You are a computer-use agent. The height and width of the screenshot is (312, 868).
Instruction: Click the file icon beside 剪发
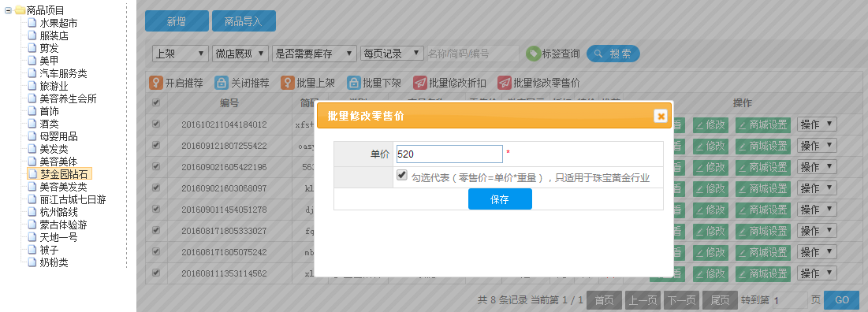[x=32, y=47]
